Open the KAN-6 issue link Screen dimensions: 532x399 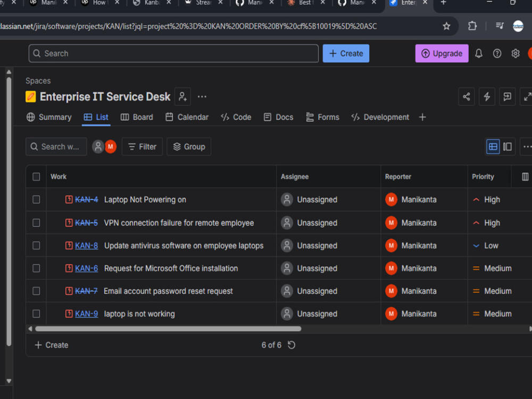point(87,268)
